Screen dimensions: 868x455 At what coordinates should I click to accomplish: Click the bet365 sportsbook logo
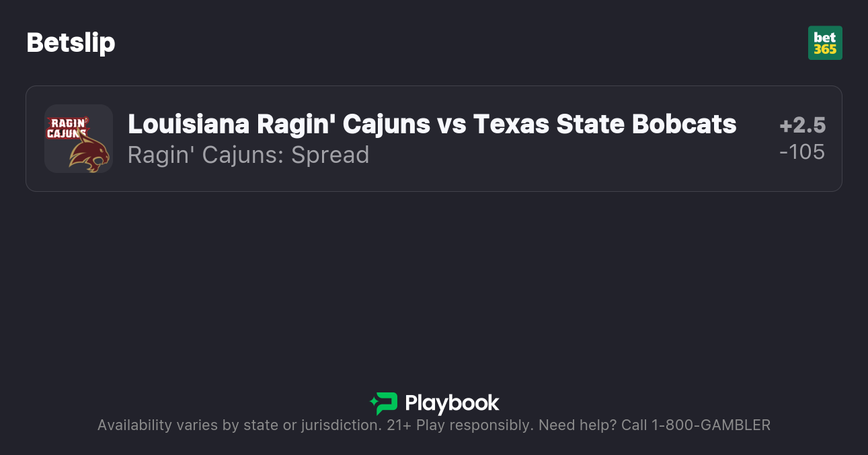pyautogui.click(x=825, y=43)
